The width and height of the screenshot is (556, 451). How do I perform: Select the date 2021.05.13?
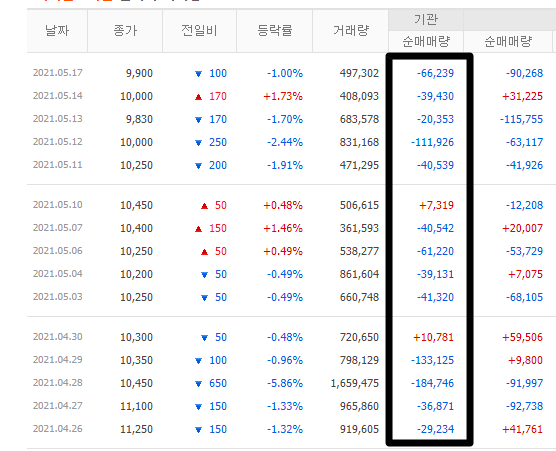click(x=58, y=119)
